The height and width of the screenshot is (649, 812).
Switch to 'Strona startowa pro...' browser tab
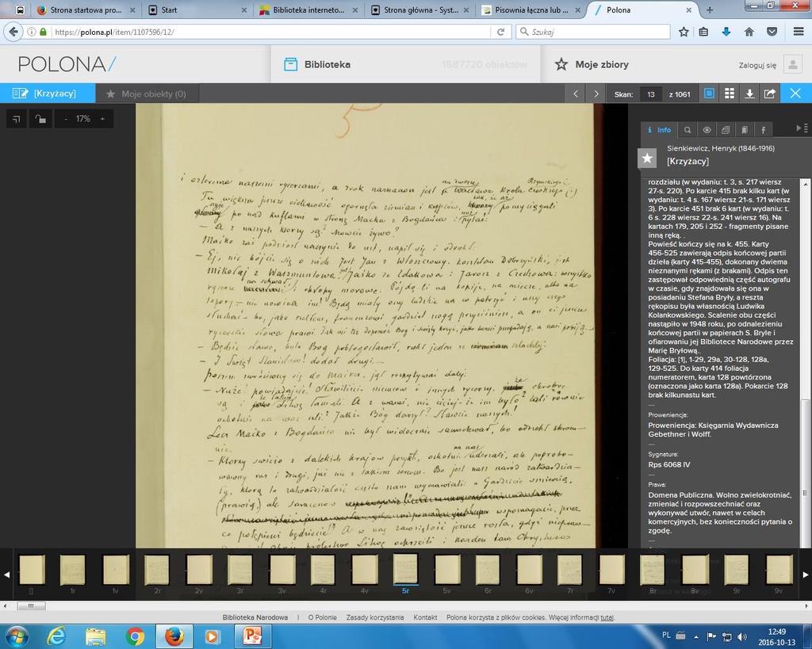click(86, 10)
